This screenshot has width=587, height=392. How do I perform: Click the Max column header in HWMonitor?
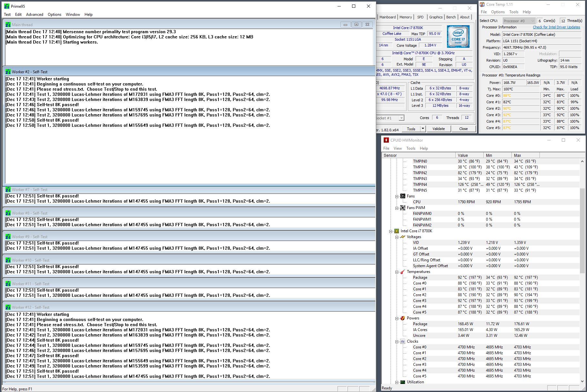[526, 155]
